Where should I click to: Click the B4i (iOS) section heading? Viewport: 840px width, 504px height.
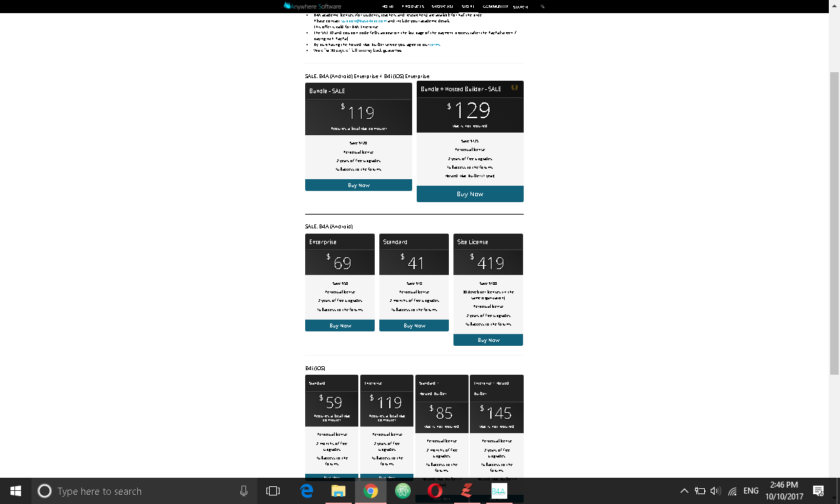click(x=315, y=368)
